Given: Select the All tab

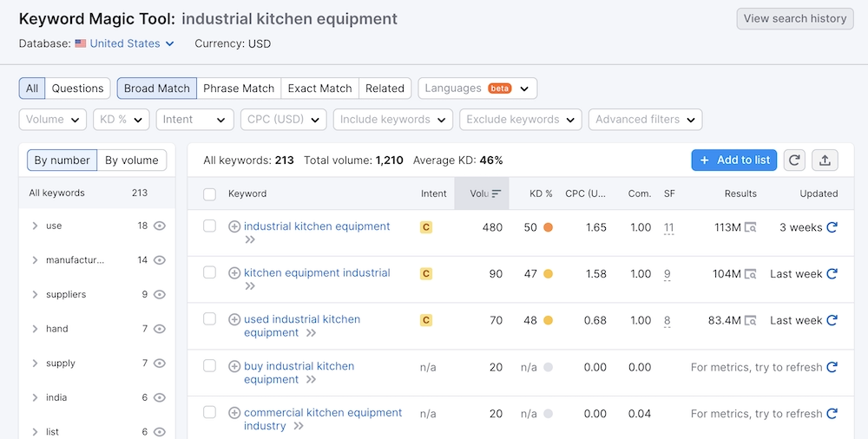Looking at the screenshot, I should click(x=32, y=88).
